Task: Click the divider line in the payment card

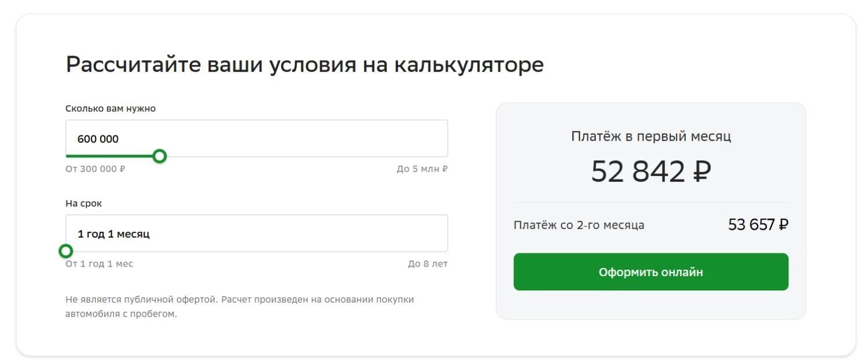Action: coord(651,202)
